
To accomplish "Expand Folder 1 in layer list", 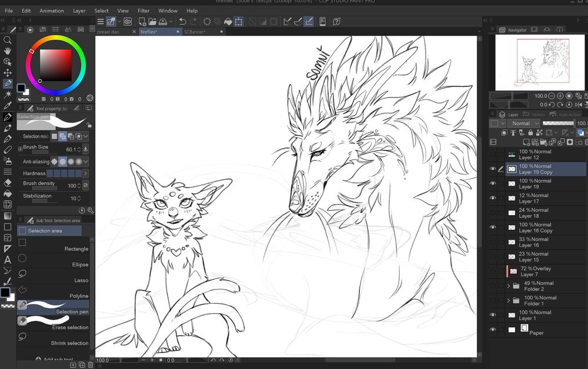I will 509,300.
